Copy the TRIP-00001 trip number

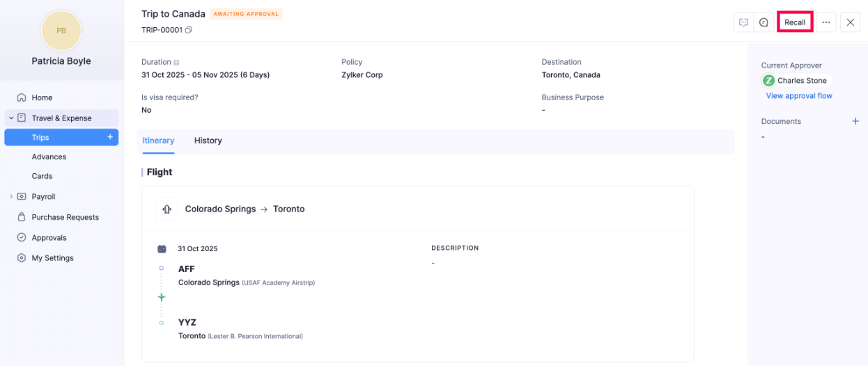pos(189,30)
